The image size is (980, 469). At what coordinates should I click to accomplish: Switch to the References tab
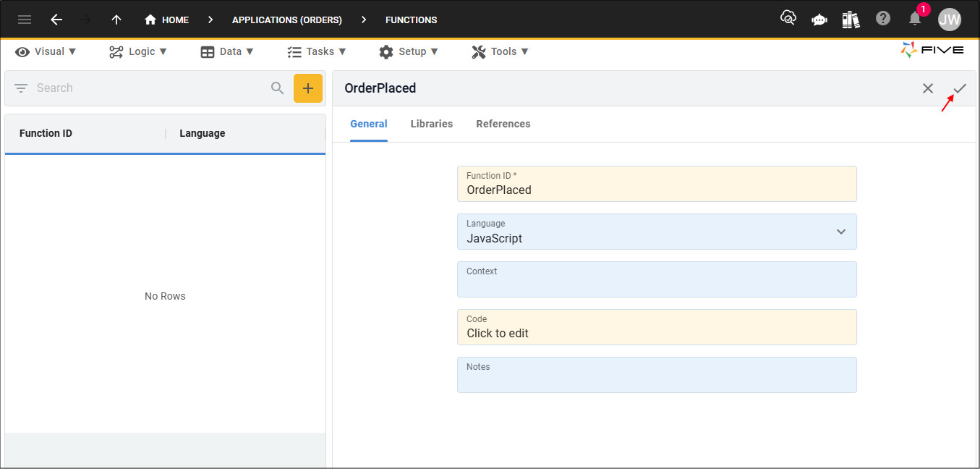(503, 124)
